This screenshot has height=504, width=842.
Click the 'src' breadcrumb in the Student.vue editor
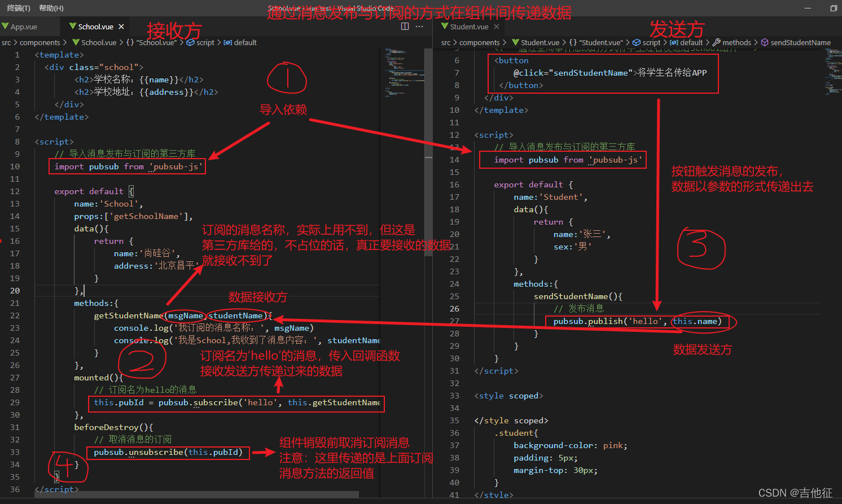(x=446, y=42)
